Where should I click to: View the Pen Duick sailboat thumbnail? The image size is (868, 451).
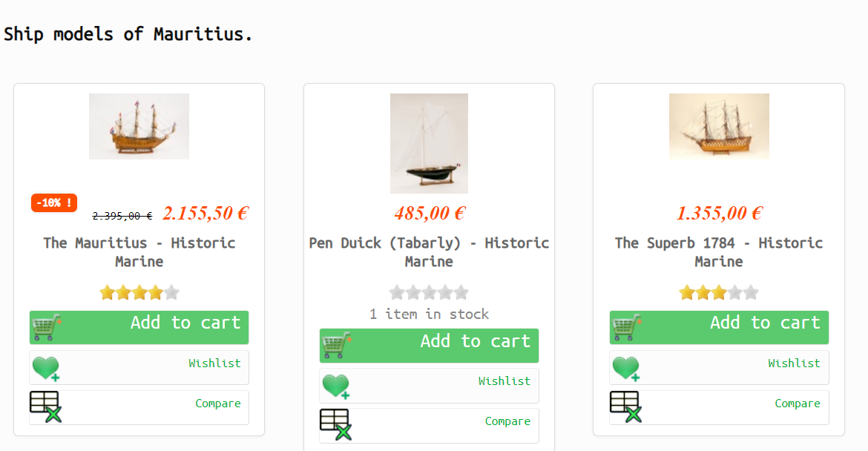coord(429,143)
